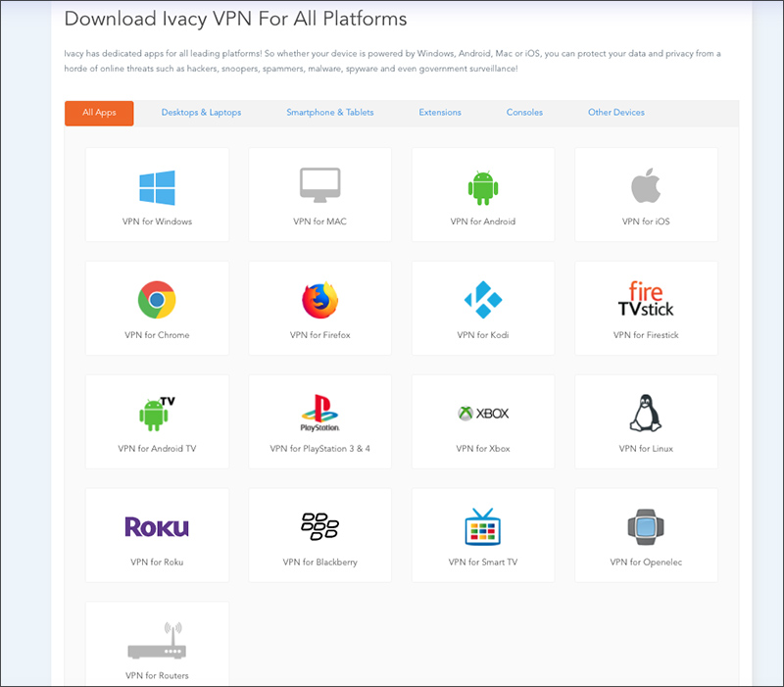The image size is (784, 687).
Task: Click the router device icon
Action: click(157, 641)
